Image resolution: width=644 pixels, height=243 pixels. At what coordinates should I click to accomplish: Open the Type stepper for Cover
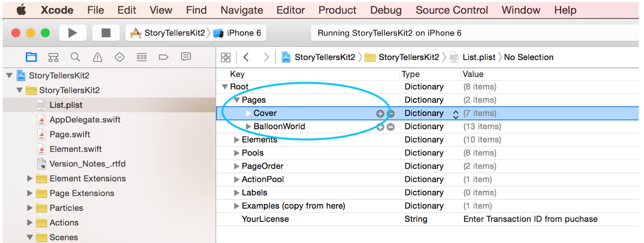[456, 114]
